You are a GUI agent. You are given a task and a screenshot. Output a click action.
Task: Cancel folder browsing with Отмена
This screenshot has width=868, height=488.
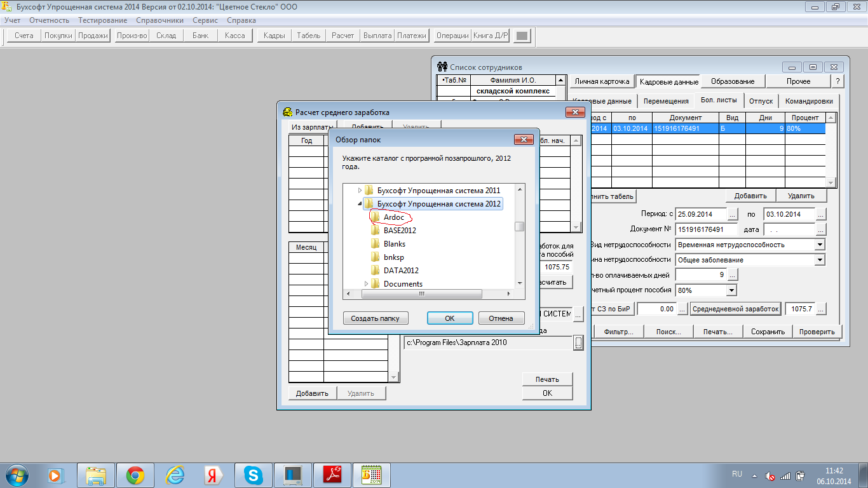pyautogui.click(x=501, y=318)
